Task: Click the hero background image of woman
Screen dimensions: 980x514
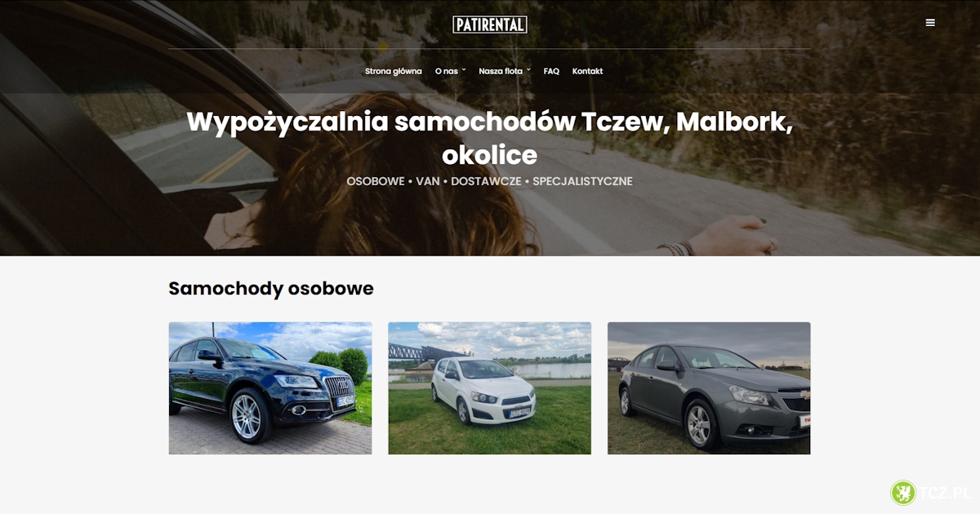Action: (490, 128)
